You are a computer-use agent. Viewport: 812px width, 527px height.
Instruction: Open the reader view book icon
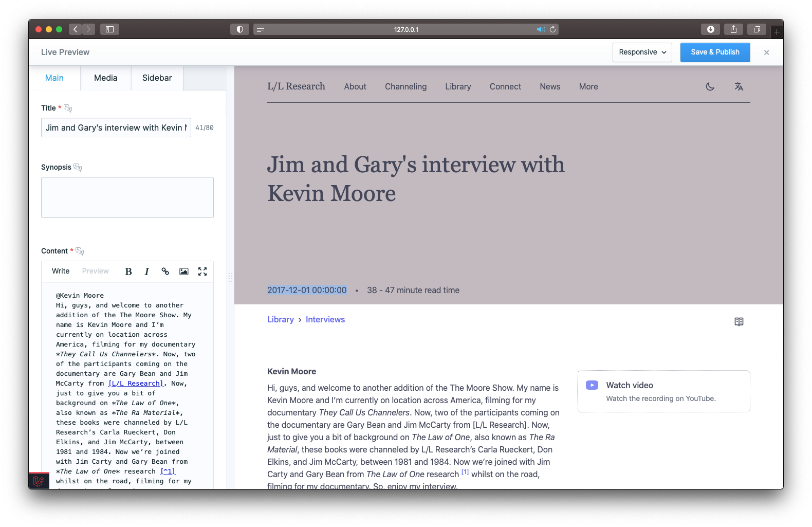coord(739,322)
